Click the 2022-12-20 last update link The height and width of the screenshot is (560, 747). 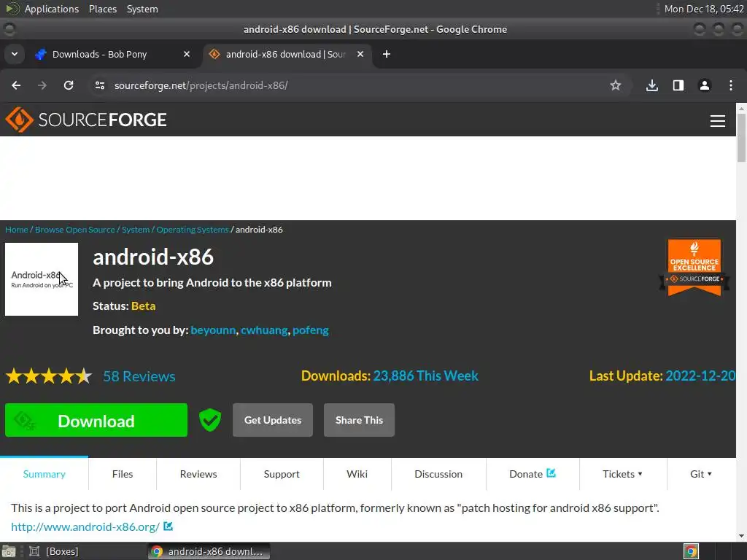click(700, 376)
